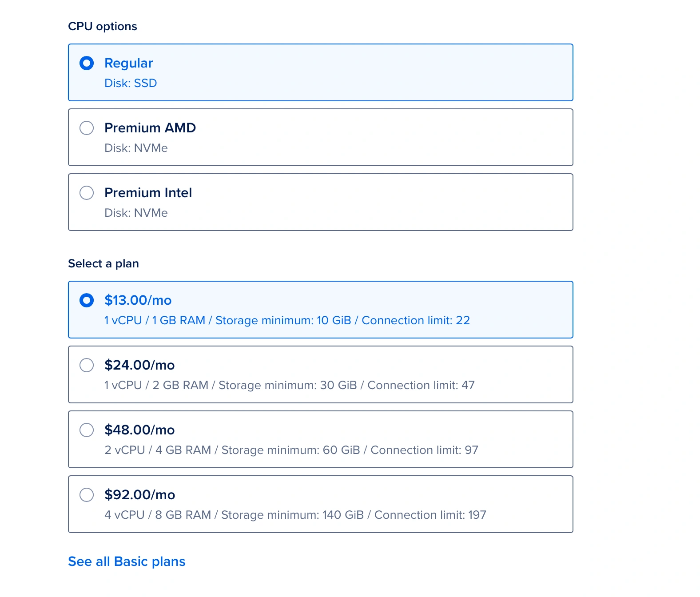
Task: Click the Regular option title text
Action: coord(128,63)
